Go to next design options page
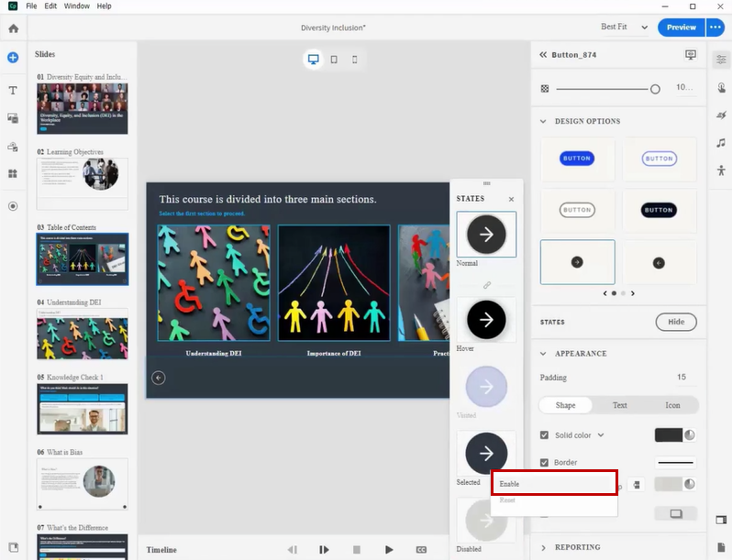 click(x=633, y=293)
